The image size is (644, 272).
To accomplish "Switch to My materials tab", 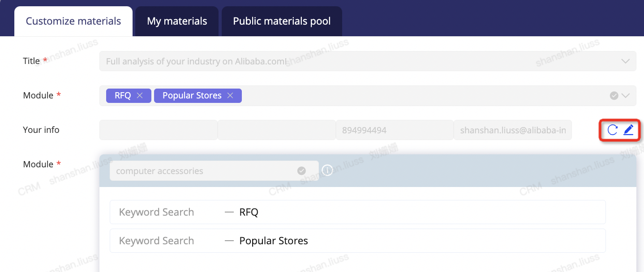I will (x=177, y=21).
